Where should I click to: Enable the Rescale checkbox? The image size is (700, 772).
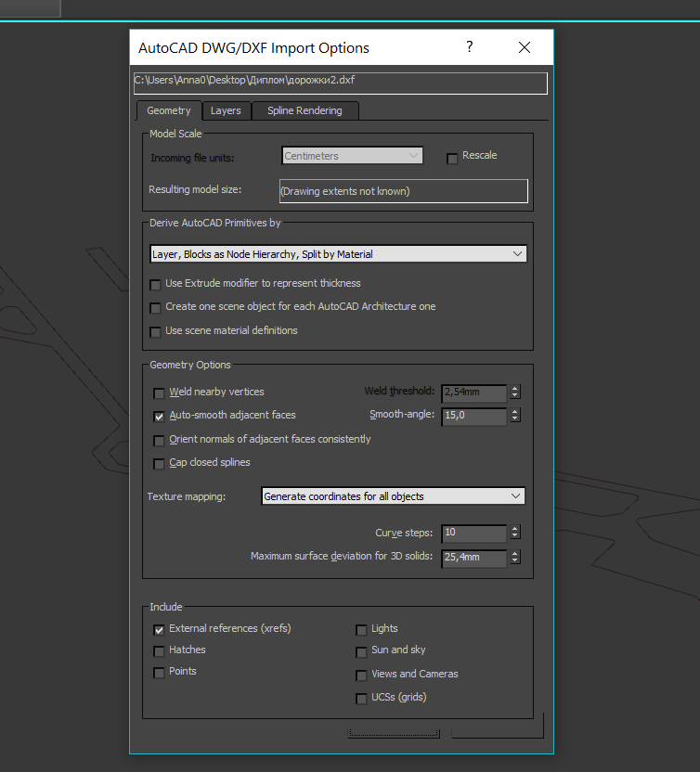pyautogui.click(x=452, y=159)
